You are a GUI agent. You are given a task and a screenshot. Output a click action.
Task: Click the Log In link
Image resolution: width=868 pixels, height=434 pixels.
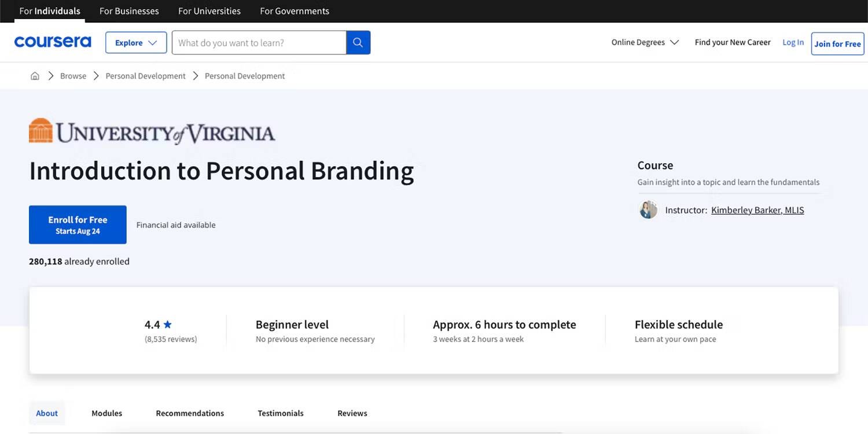pyautogui.click(x=793, y=42)
